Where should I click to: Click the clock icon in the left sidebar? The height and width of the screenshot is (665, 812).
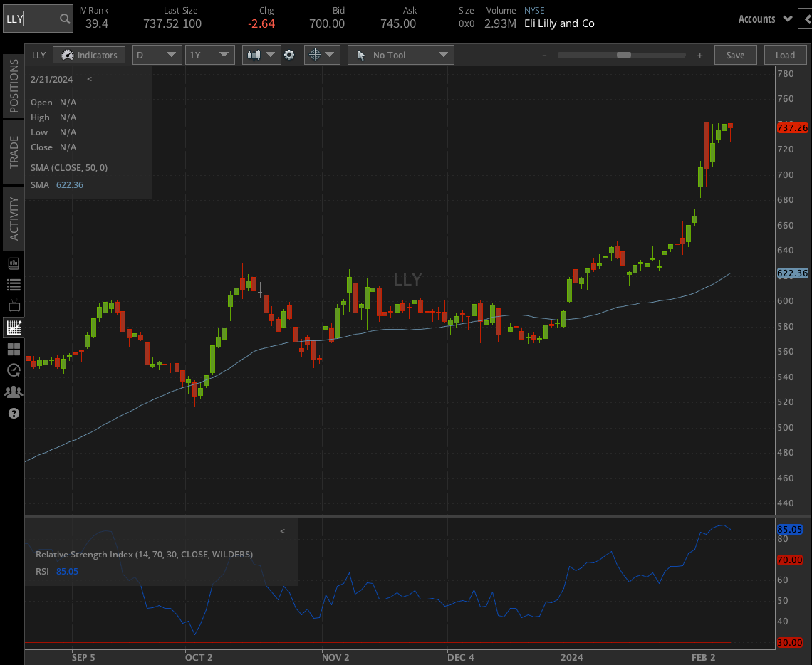click(13, 370)
